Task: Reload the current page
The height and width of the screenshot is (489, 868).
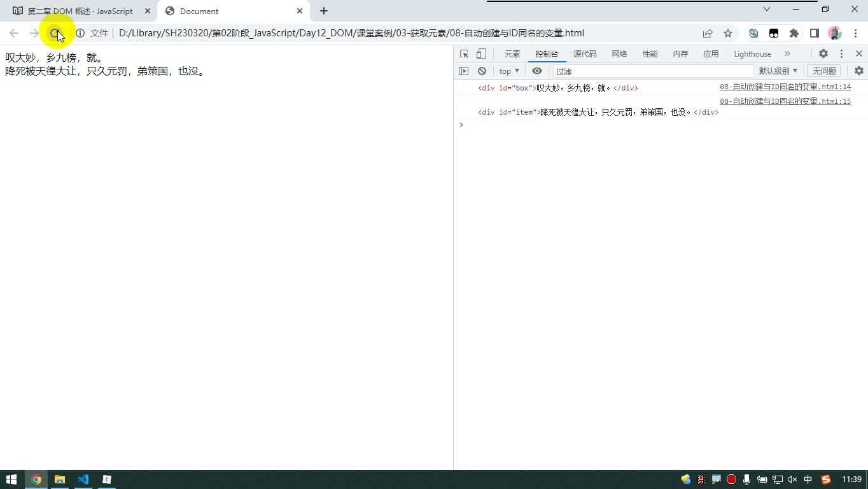Action: click(x=55, y=33)
